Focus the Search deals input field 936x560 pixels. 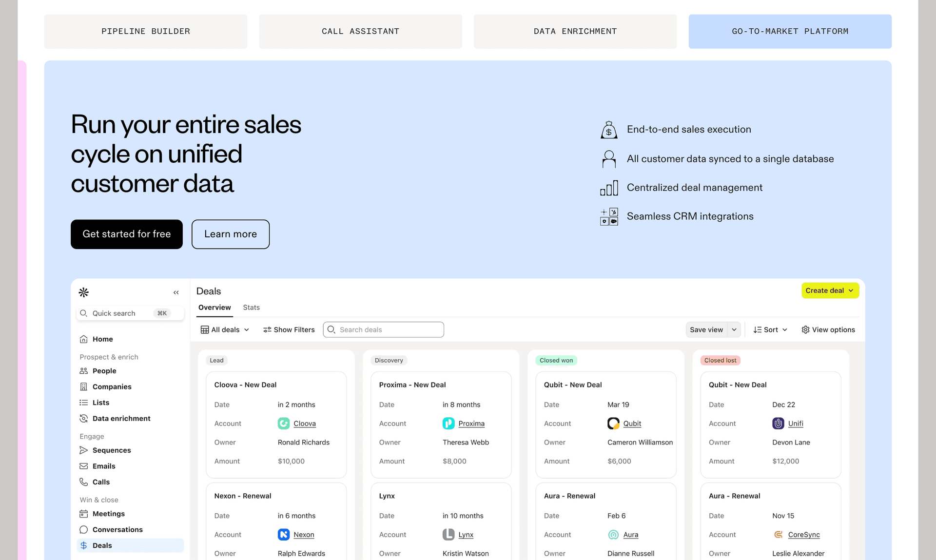pyautogui.click(x=383, y=330)
